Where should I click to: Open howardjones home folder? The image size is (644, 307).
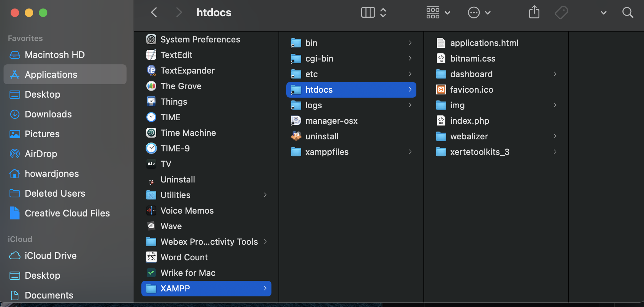[x=65, y=174]
